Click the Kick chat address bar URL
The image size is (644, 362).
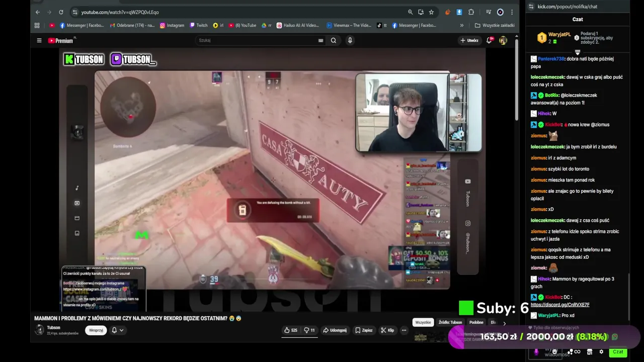coord(567,7)
